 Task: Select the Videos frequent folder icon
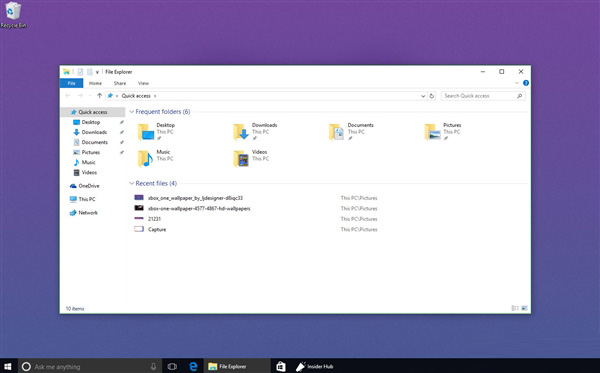241,158
